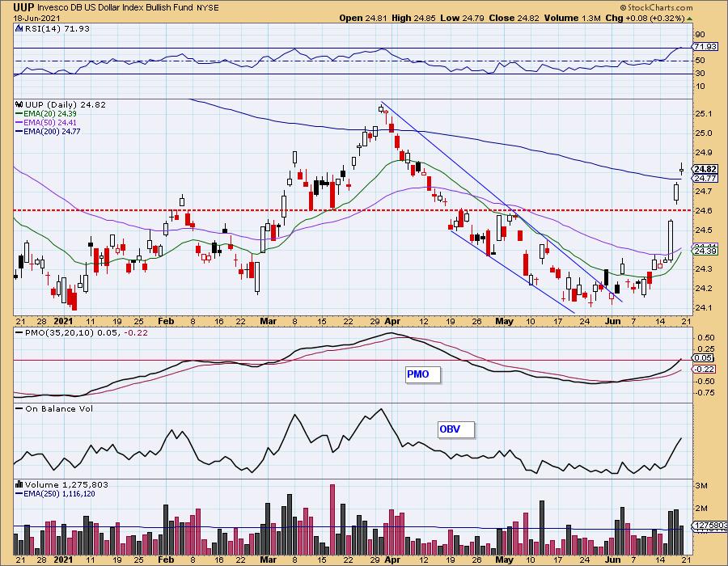Click the green line marker for EMA(20)
The width and height of the screenshot is (728, 566).
pos(19,114)
